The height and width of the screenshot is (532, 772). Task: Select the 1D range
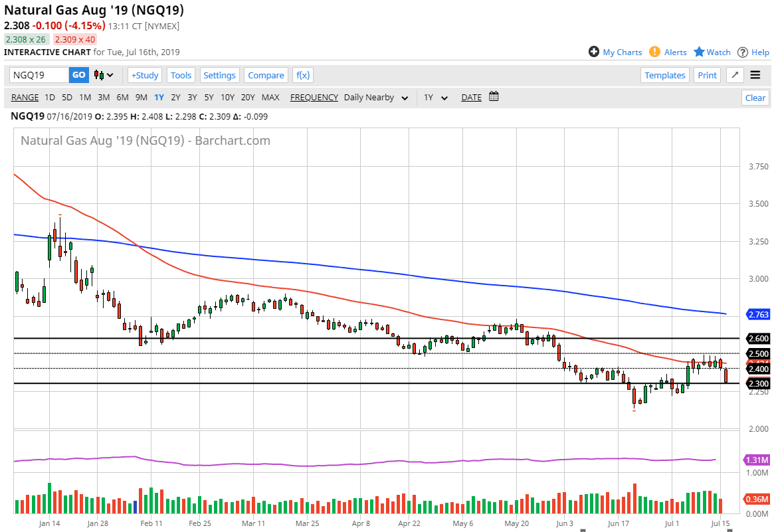[50, 98]
